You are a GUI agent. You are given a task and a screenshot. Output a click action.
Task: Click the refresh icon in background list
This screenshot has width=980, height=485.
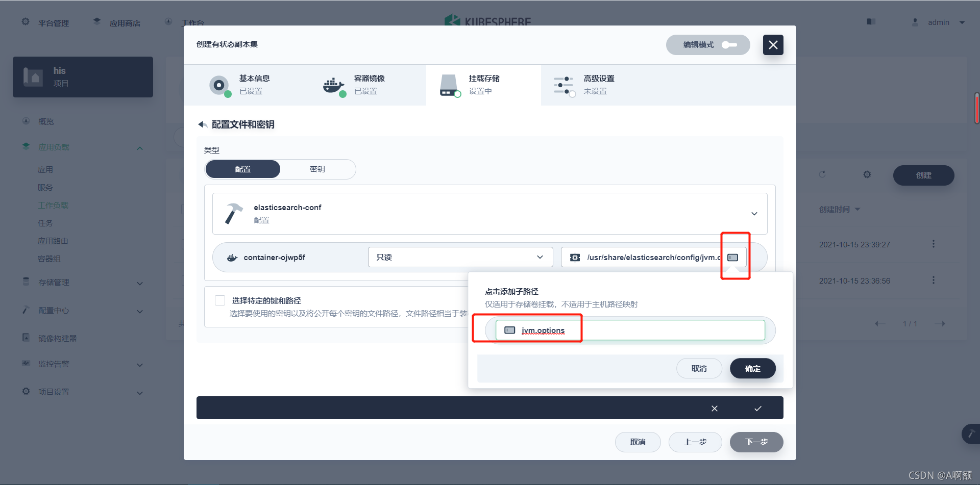point(822,174)
